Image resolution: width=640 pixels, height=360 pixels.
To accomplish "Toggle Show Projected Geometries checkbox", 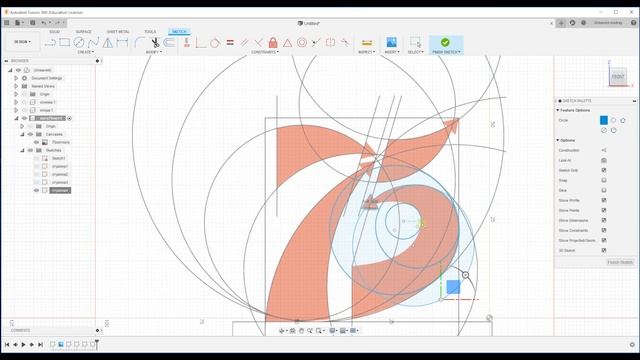I will 604,240.
